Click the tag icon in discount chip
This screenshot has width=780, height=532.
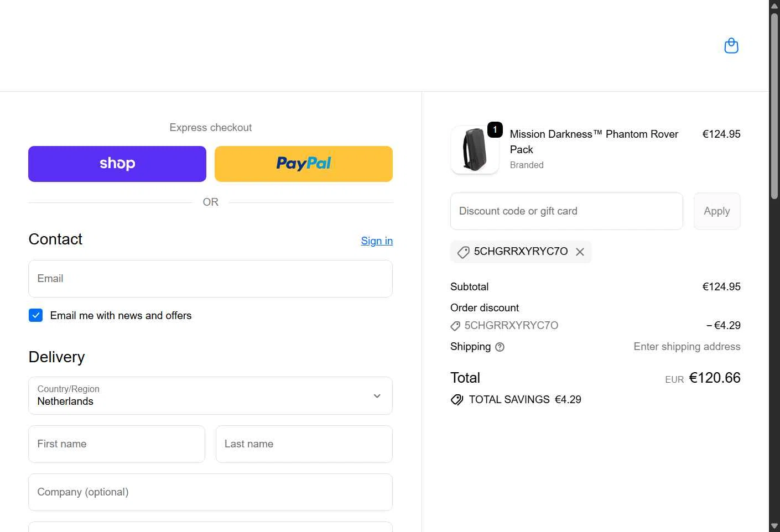[x=464, y=252]
